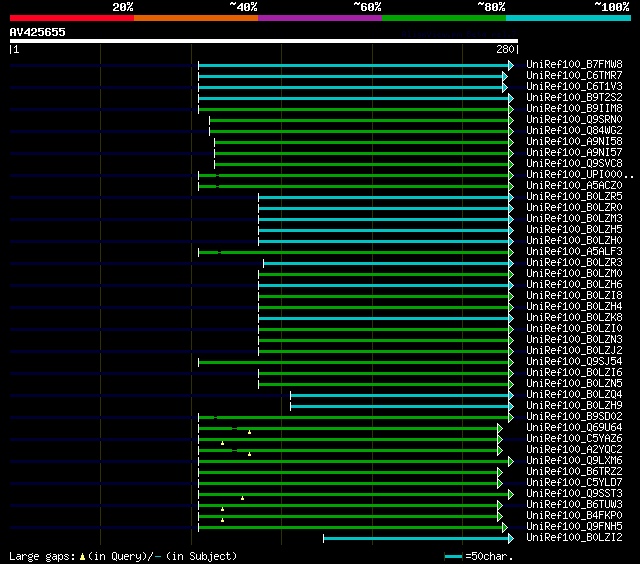Click the UniRef100_B9IIM8 label

(574, 109)
